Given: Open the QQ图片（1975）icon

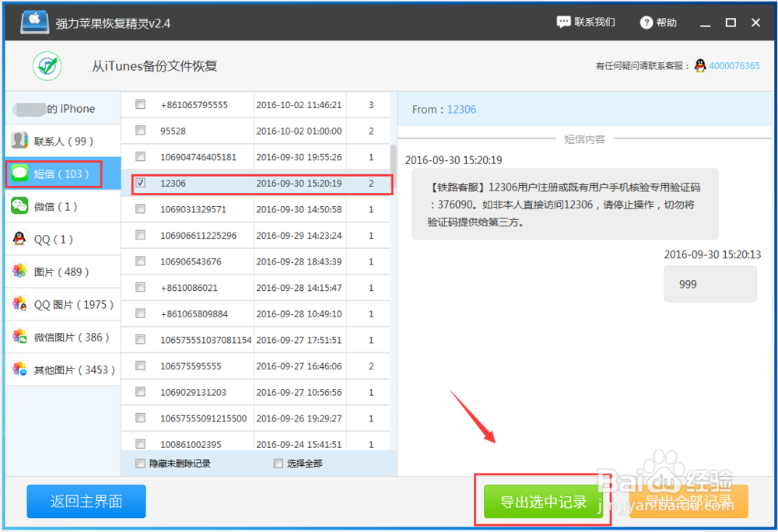Looking at the screenshot, I should coord(19,304).
